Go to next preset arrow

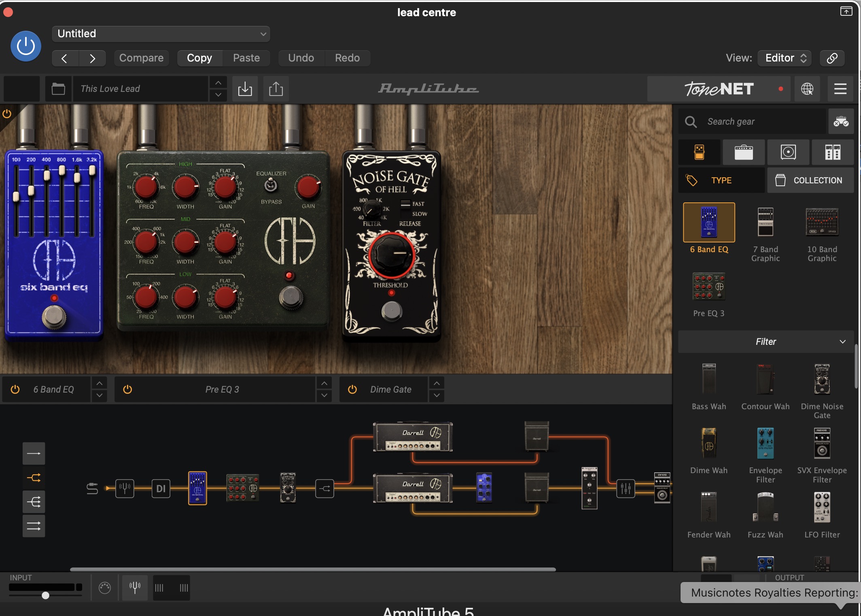click(92, 58)
